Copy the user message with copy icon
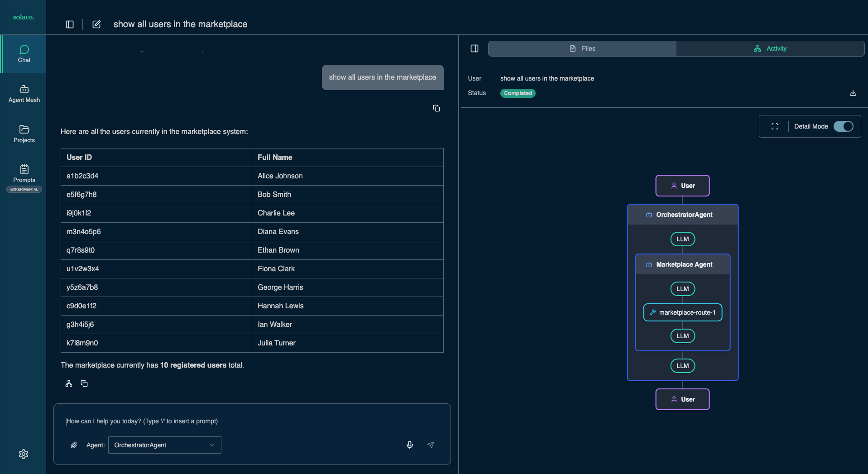This screenshot has height=474, width=868. coord(436,108)
